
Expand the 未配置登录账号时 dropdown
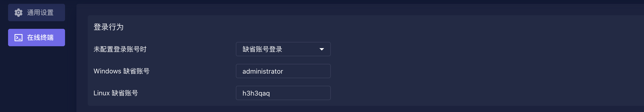pyautogui.click(x=283, y=49)
